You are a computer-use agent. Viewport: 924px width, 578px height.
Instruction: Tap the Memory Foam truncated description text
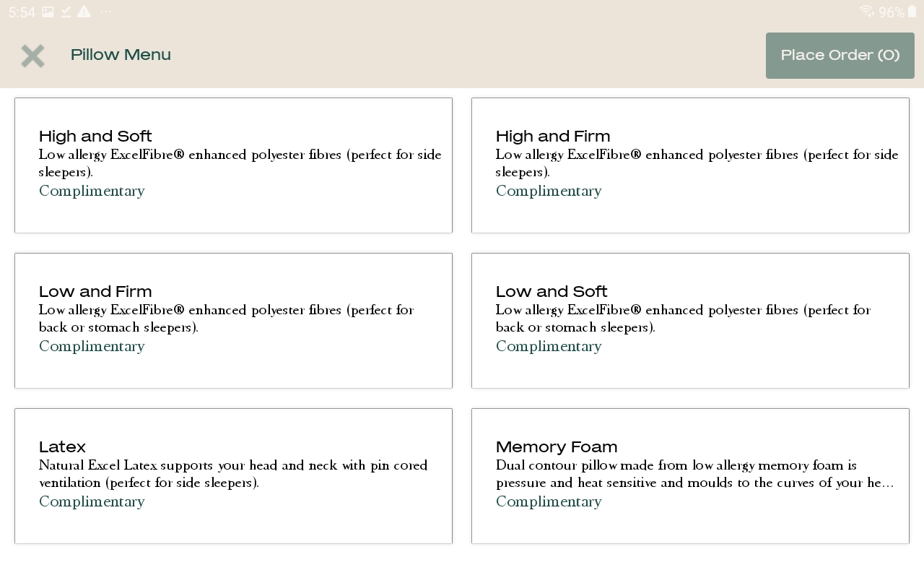click(x=694, y=474)
